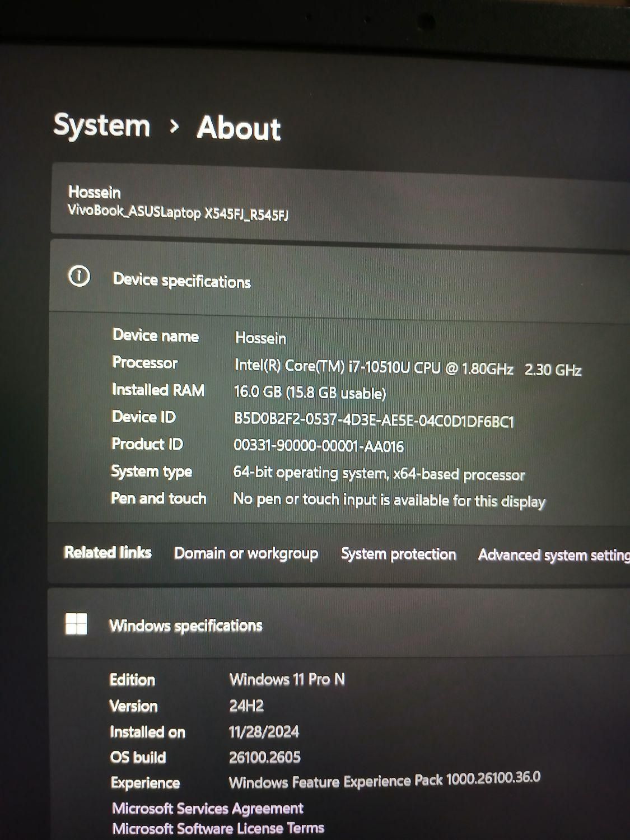Select Windows Feature Experience Pack value

pos(385,780)
